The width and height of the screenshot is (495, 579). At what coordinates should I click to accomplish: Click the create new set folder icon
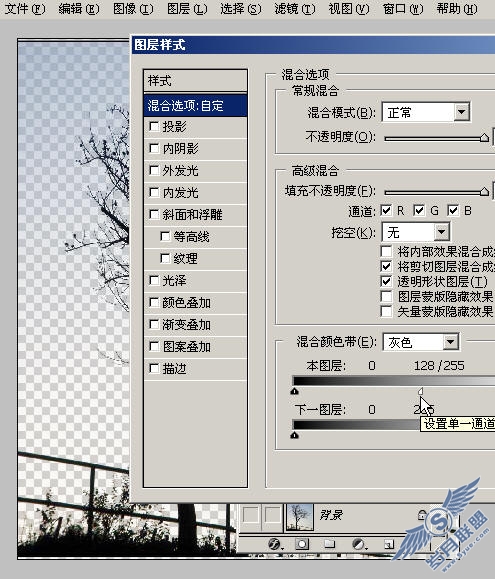pos(330,544)
